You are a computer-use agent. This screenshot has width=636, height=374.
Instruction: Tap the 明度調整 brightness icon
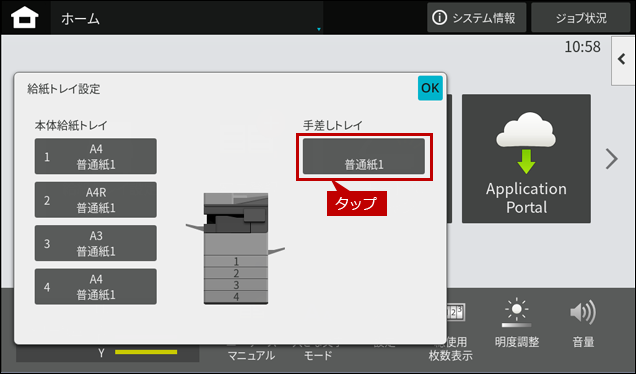point(516,313)
